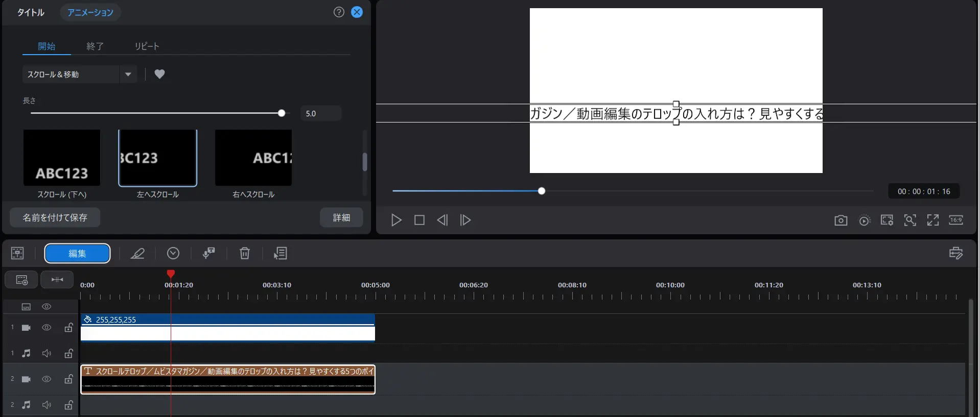Fit the timeline to the window width
Image resolution: width=980 pixels, height=417 pixels.
57,280
